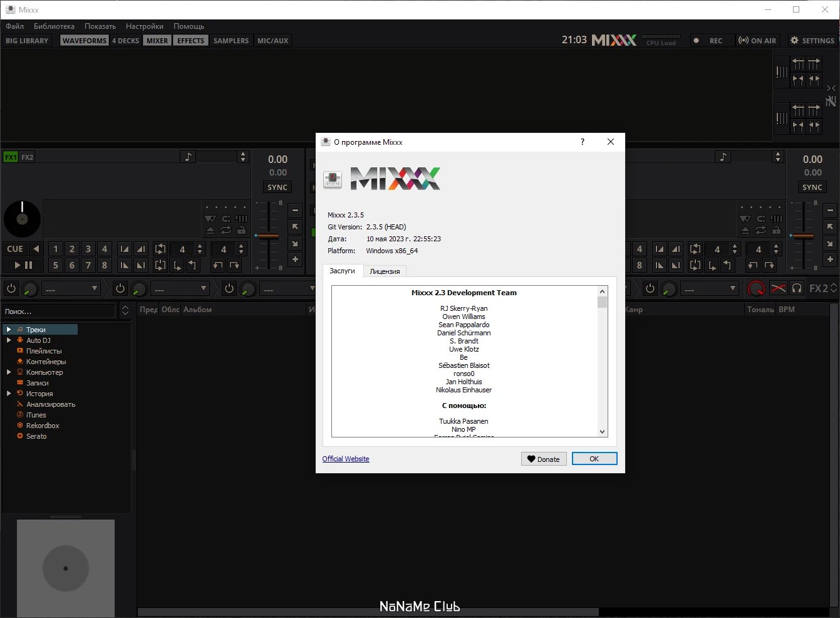This screenshot has width=840, height=618.
Task: Toggle Deck 1 play/pause button
Action: pos(23,265)
